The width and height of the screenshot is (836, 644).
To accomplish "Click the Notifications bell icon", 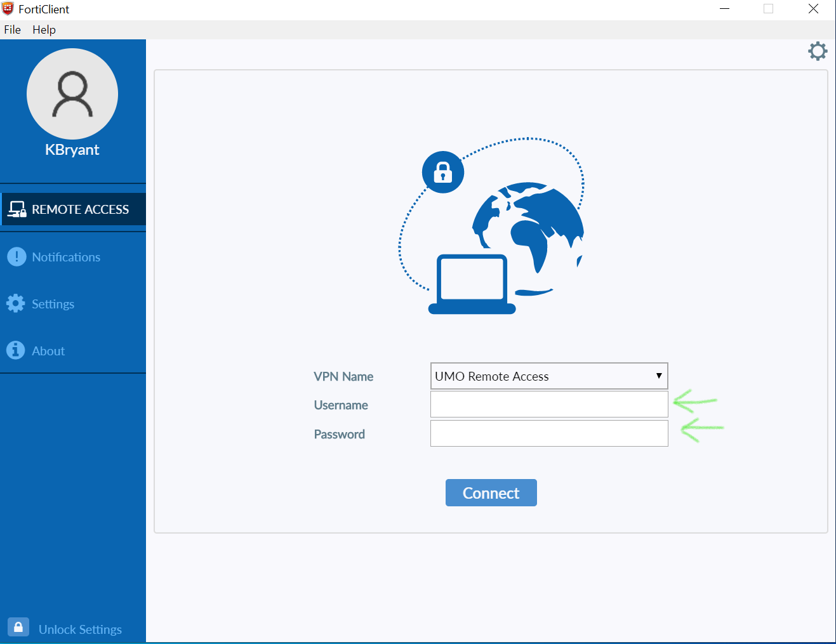I will click(16, 256).
